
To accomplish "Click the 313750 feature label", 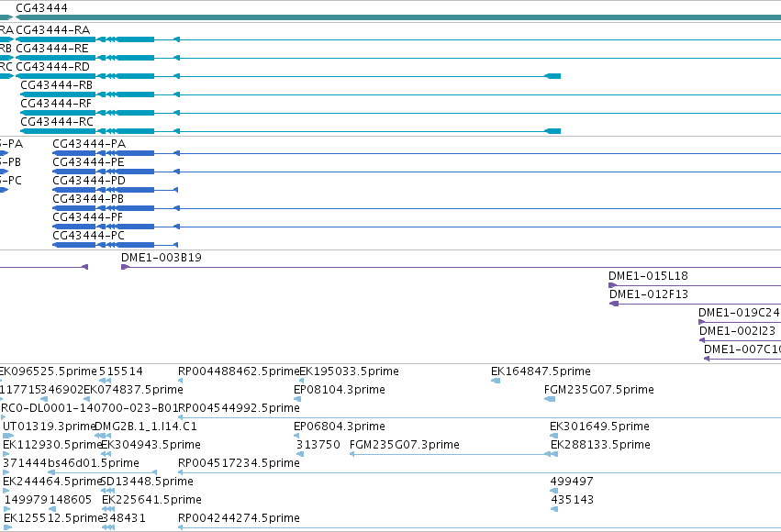I will pos(318,445).
